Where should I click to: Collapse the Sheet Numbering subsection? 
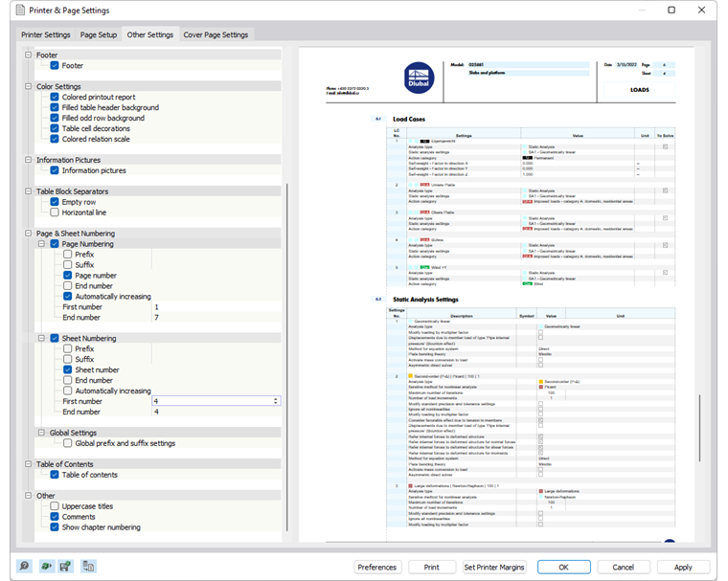(41, 338)
